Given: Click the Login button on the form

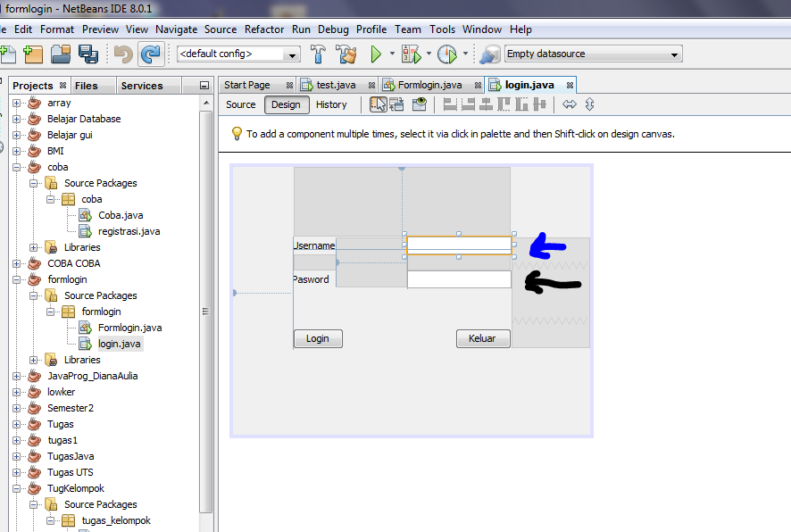Looking at the screenshot, I should (x=317, y=338).
